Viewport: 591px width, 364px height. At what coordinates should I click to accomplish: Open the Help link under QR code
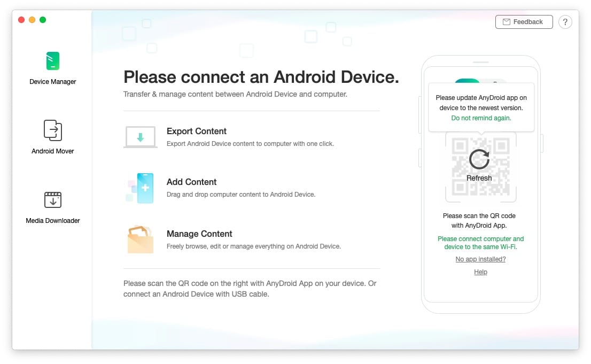[480, 272]
